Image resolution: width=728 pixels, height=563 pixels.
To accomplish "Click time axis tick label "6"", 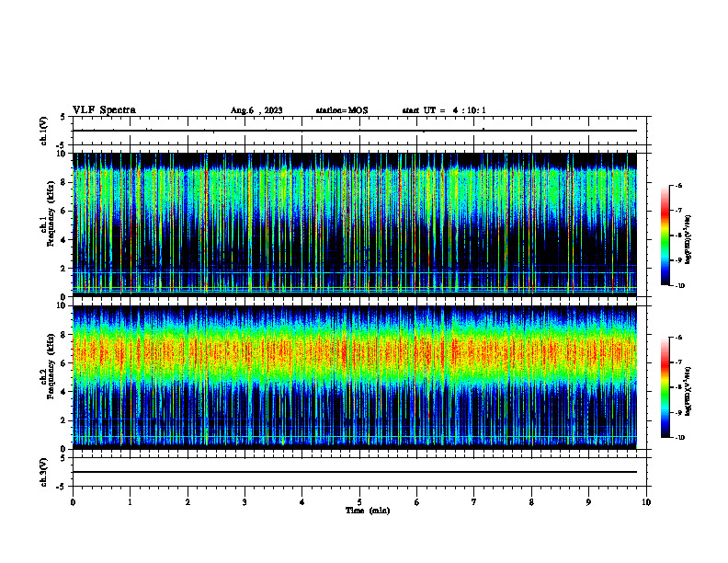I will click(x=417, y=502).
